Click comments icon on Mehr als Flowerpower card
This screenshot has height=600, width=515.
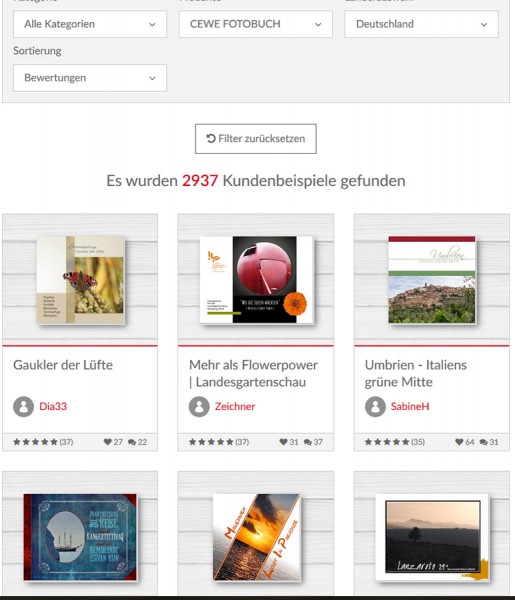pos(308,442)
